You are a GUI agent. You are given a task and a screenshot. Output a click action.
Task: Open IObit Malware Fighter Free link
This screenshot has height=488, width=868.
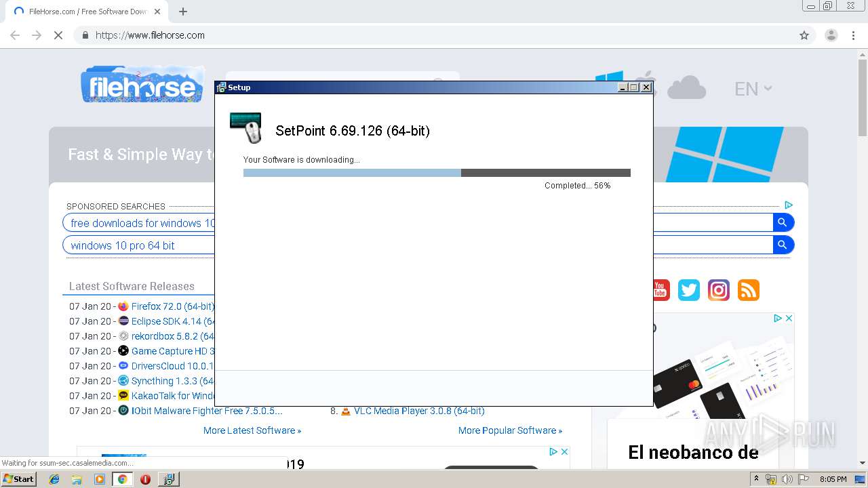tap(207, 411)
